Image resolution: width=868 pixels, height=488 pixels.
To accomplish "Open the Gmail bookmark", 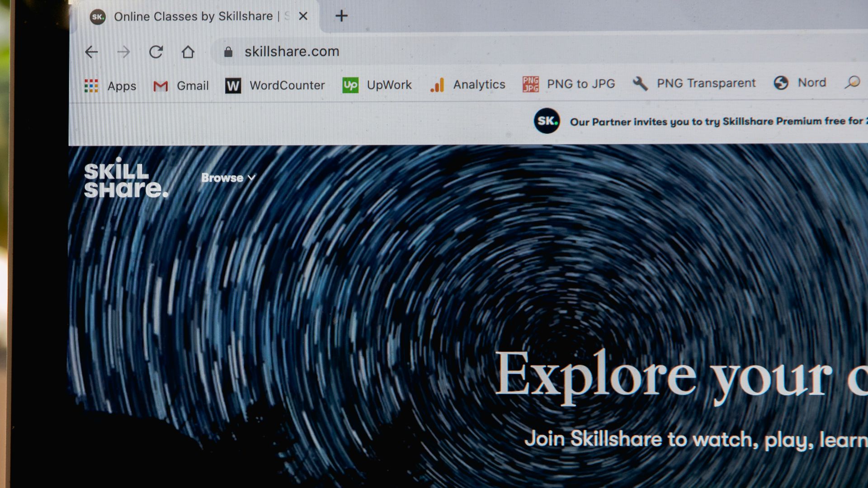I will [181, 85].
